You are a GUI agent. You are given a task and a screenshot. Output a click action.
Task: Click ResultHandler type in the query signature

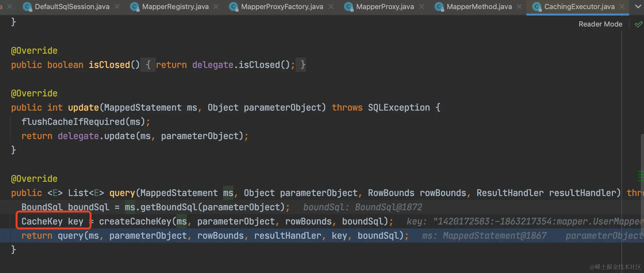click(x=510, y=193)
